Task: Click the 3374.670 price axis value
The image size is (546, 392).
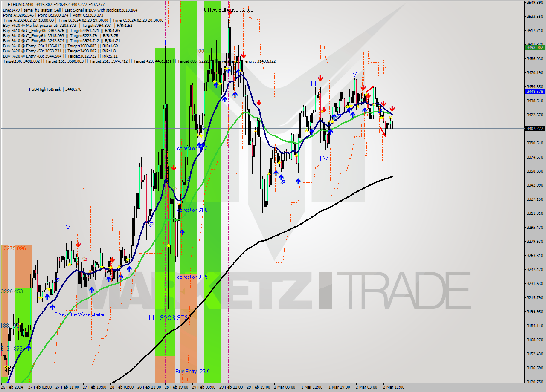Action: click(534, 157)
